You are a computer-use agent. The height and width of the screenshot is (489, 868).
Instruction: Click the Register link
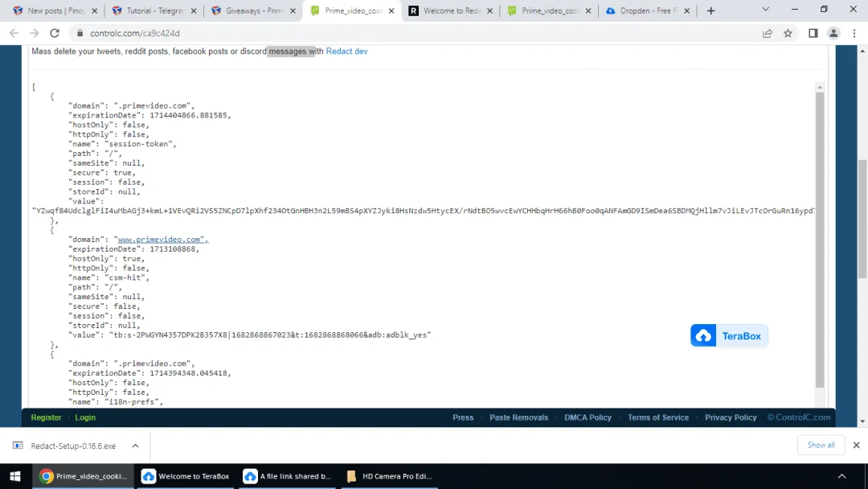pos(46,417)
